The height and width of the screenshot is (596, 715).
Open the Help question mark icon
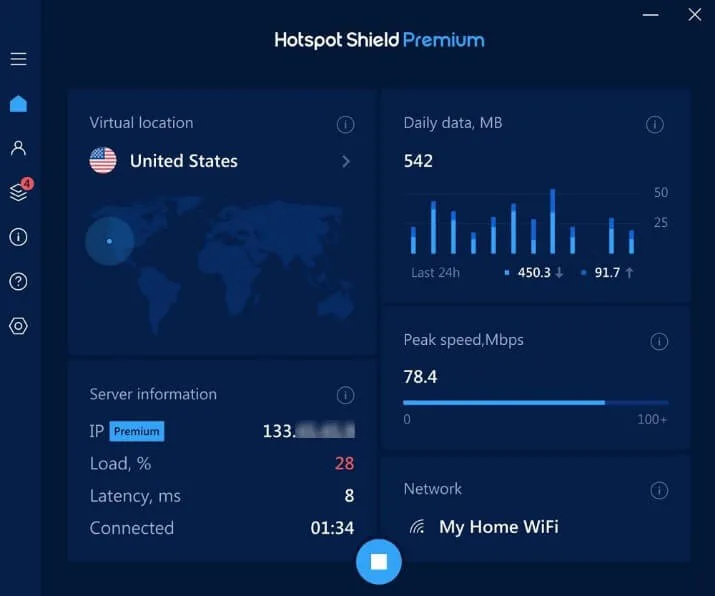[x=18, y=281]
